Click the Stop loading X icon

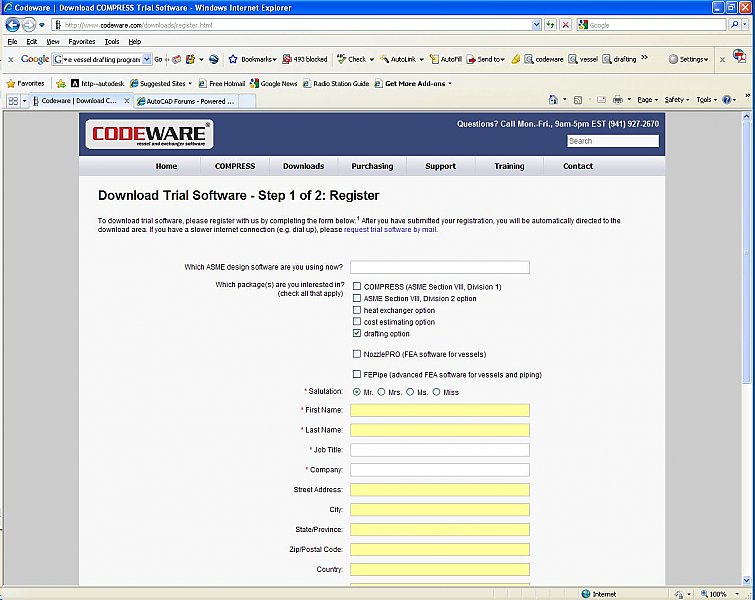coord(566,25)
